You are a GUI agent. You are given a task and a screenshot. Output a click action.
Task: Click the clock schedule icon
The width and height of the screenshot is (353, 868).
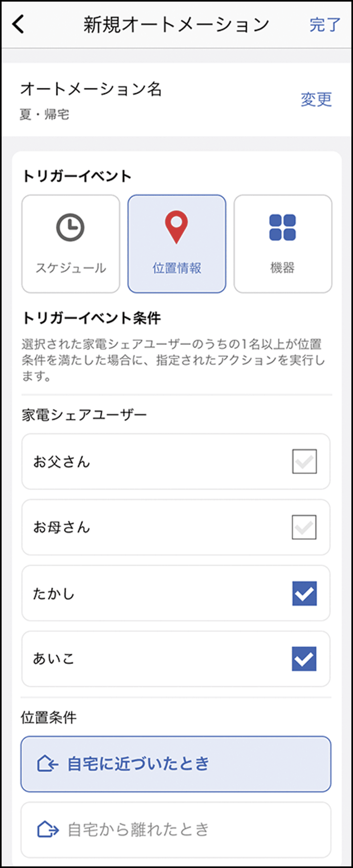pyautogui.click(x=70, y=228)
